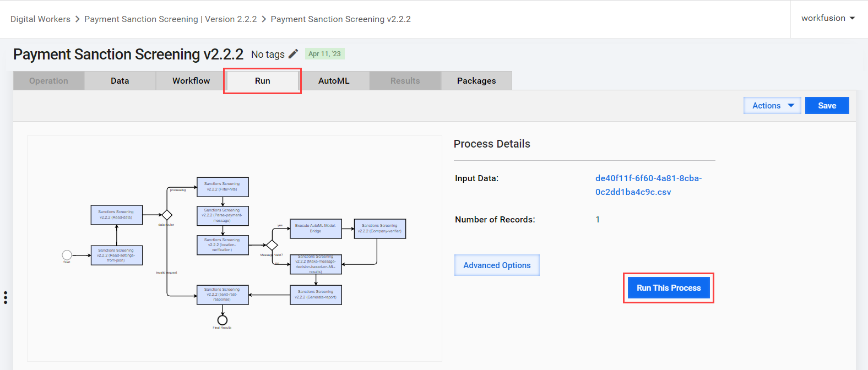Click Payment Sanction Screening v2.2.2 breadcrumb
The width and height of the screenshot is (868, 370).
(x=341, y=19)
